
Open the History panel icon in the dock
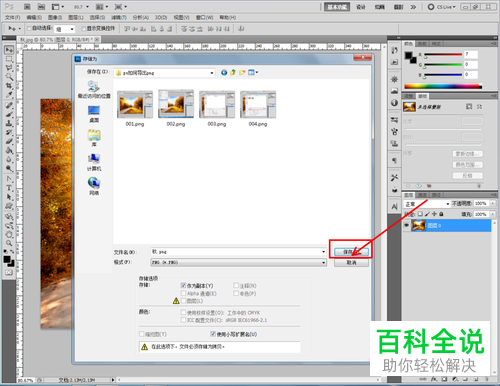coord(394,50)
